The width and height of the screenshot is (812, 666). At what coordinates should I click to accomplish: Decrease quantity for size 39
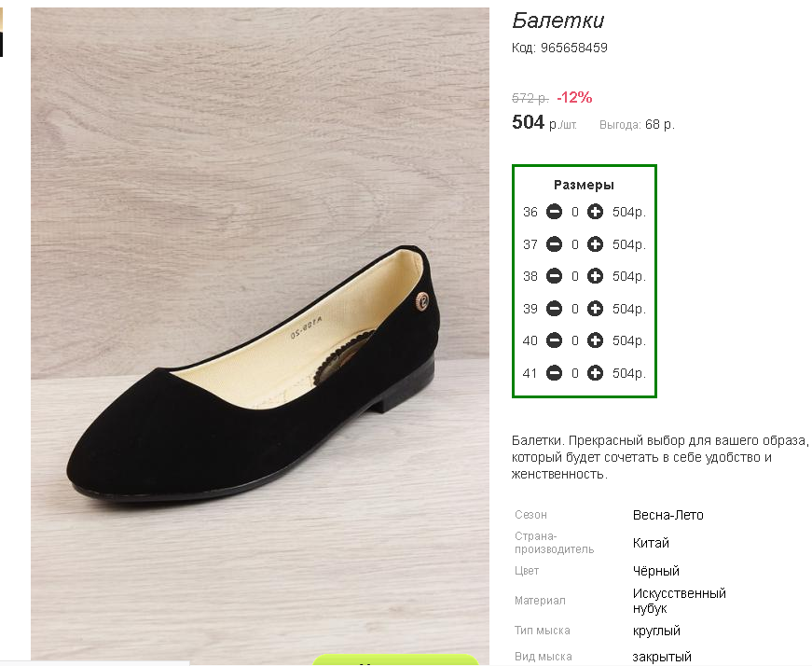click(554, 309)
